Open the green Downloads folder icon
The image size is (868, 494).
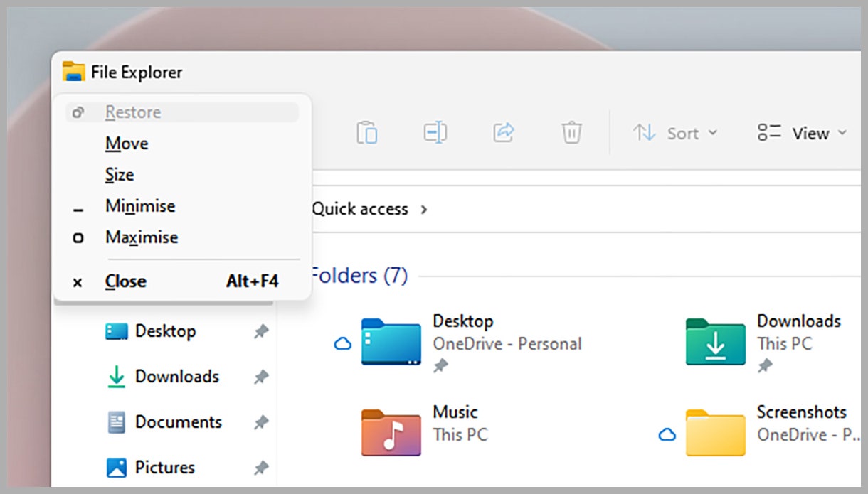point(715,342)
